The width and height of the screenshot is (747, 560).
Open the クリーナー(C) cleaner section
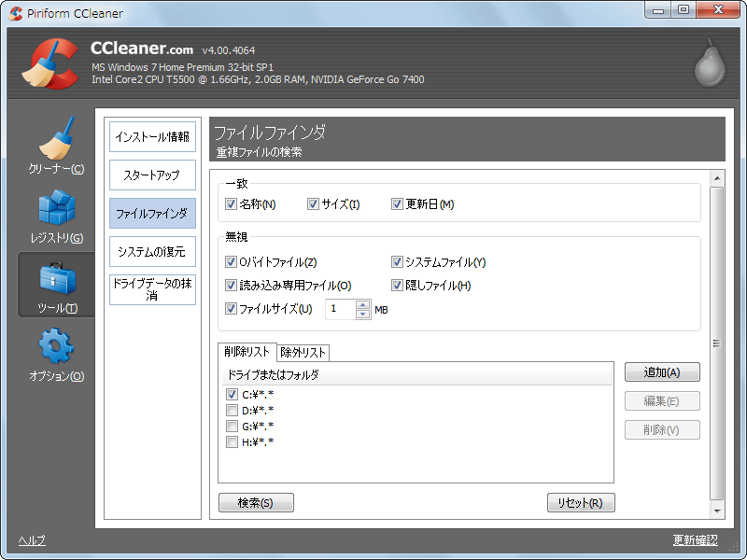tap(56, 146)
